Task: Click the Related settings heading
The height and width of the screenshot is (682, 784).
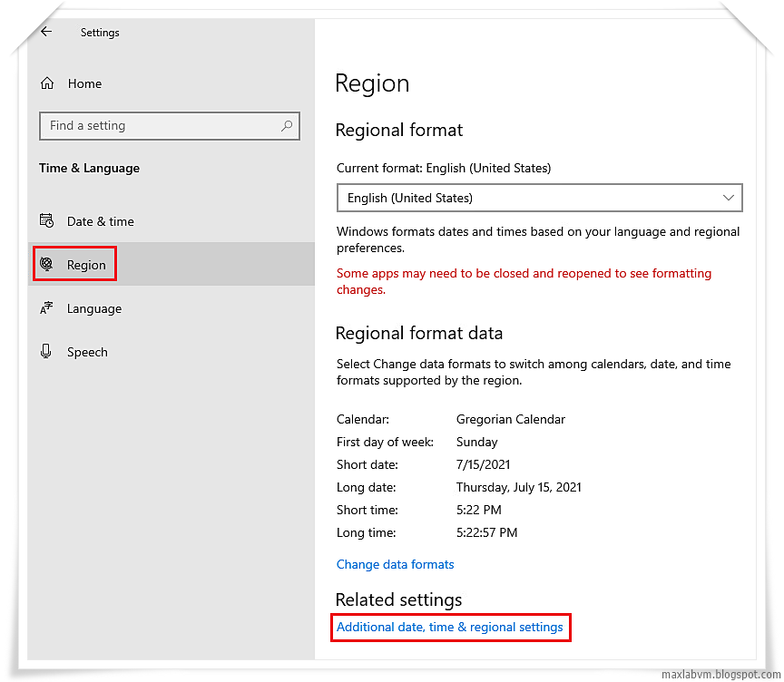Action: (x=398, y=599)
